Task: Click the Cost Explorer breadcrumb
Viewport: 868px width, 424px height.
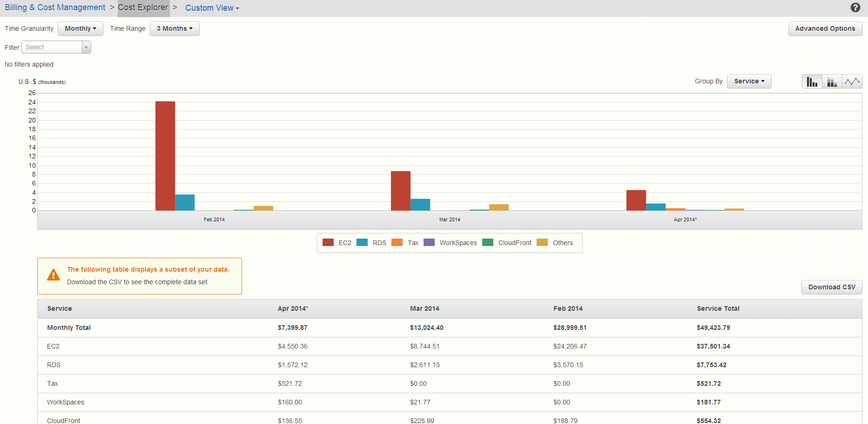Action: (x=143, y=7)
